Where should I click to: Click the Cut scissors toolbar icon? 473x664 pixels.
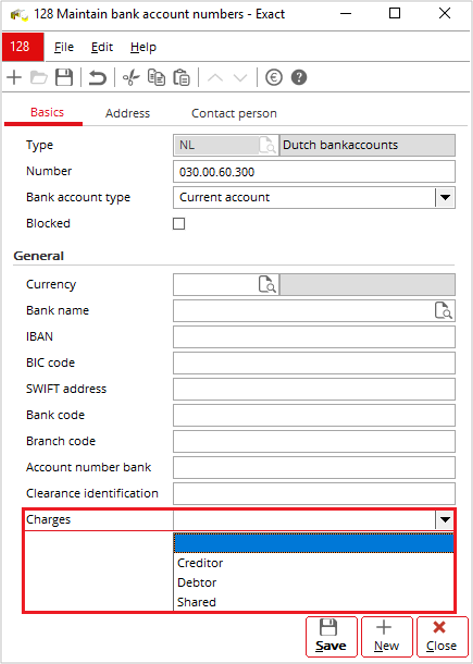[x=131, y=78]
